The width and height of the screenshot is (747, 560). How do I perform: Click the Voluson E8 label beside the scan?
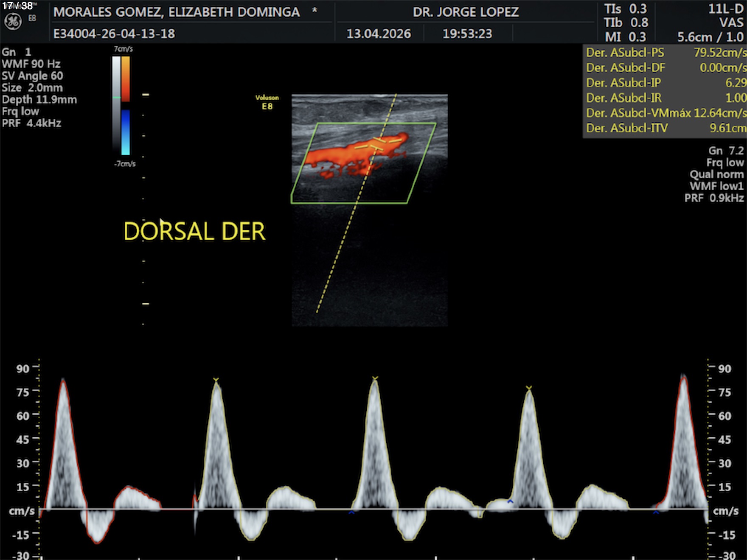pyautogui.click(x=267, y=102)
